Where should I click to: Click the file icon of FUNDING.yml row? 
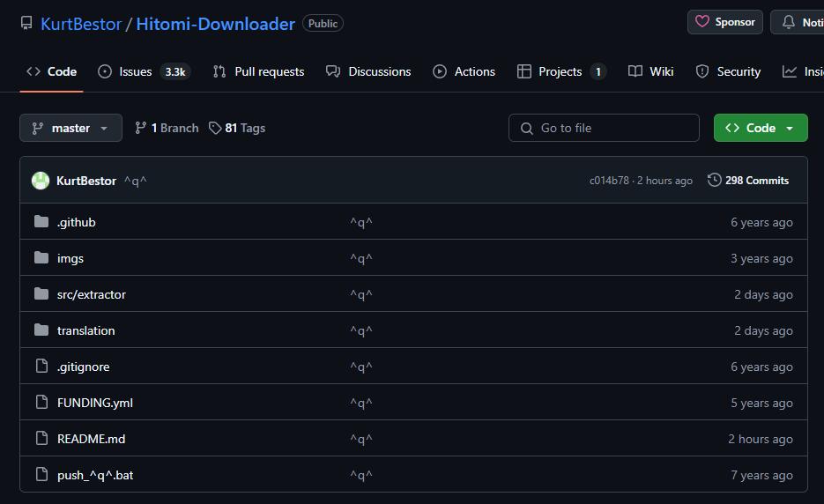click(x=41, y=402)
